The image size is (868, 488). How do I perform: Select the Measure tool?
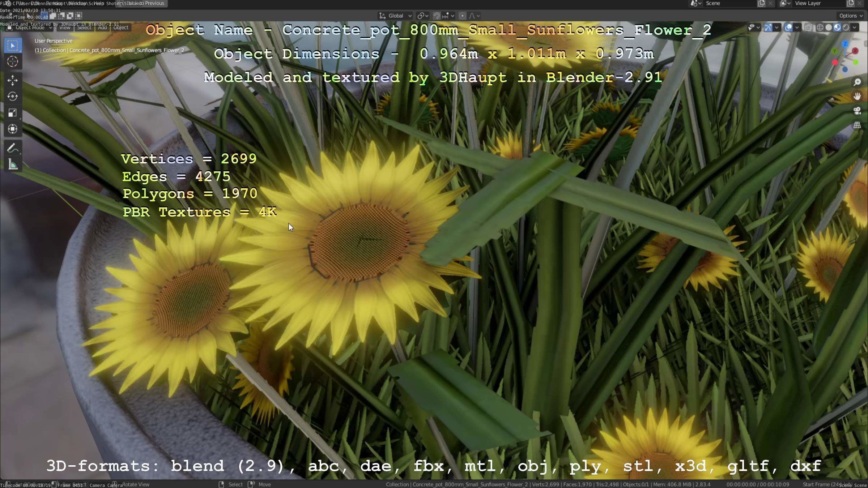coord(13,164)
